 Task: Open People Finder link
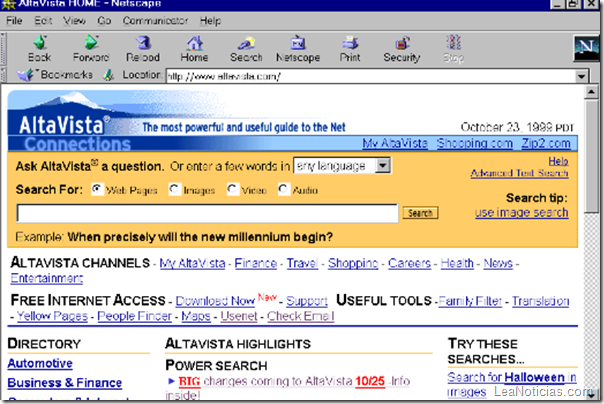[134, 316]
